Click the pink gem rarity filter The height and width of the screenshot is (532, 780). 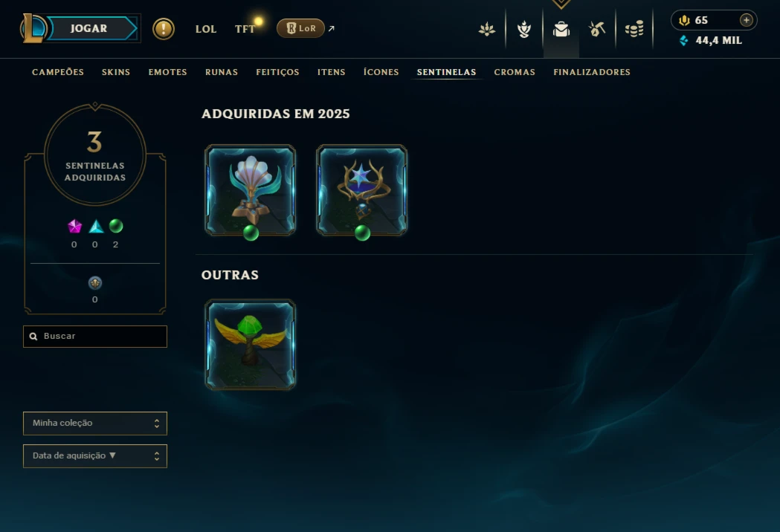coord(74,226)
